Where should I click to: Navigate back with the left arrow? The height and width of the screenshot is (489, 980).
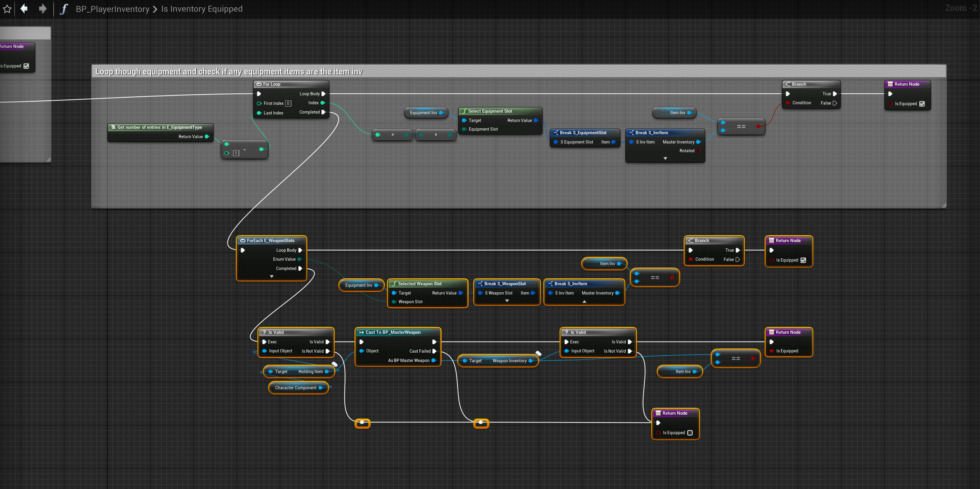click(x=24, y=9)
